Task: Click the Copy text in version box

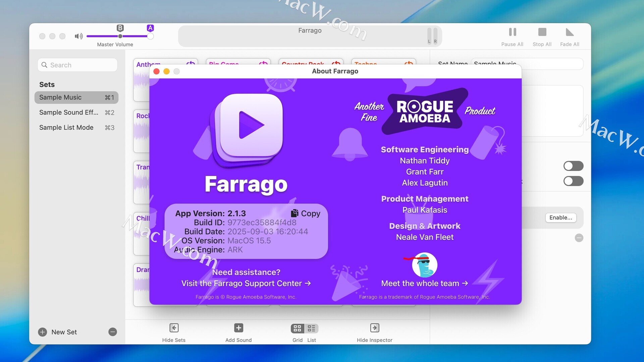Action: click(311, 213)
